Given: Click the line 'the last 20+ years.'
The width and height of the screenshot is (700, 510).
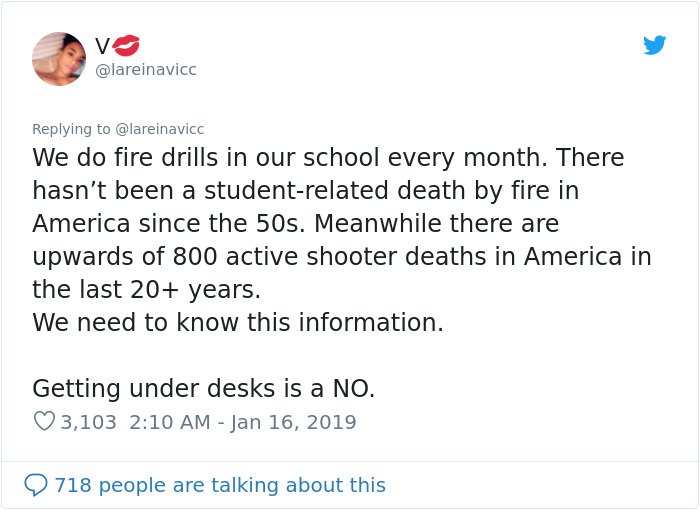Looking at the screenshot, I should point(145,290).
